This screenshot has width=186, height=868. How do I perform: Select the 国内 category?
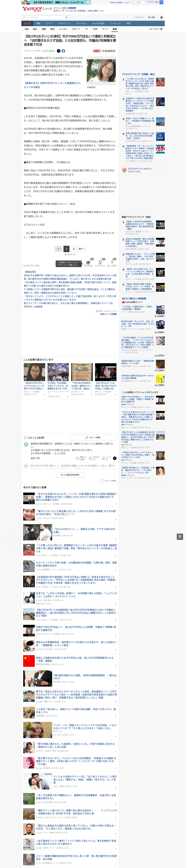(x=35, y=29)
